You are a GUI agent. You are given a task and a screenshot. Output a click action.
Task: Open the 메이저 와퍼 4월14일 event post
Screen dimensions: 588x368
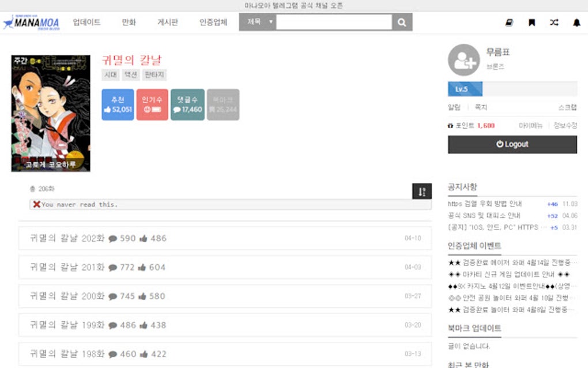point(512,262)
